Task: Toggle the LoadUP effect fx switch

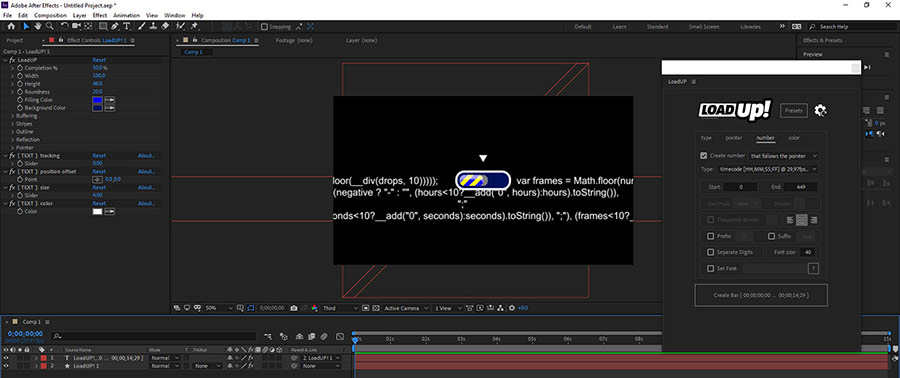Action: pyautogui.click(x=12, y=60)
